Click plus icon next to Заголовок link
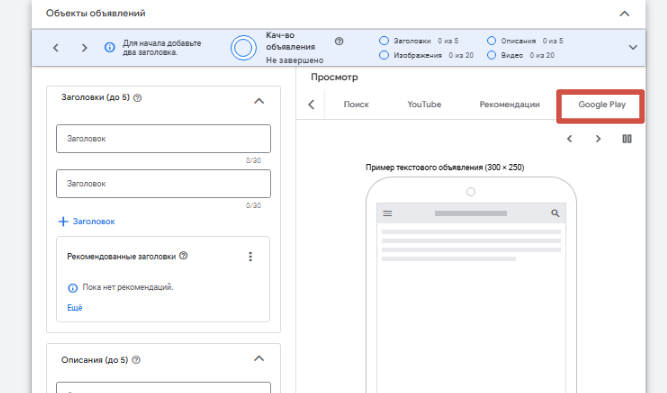This screenshot has width=667, height=393. pyautogui.click(x=63, y=221)
